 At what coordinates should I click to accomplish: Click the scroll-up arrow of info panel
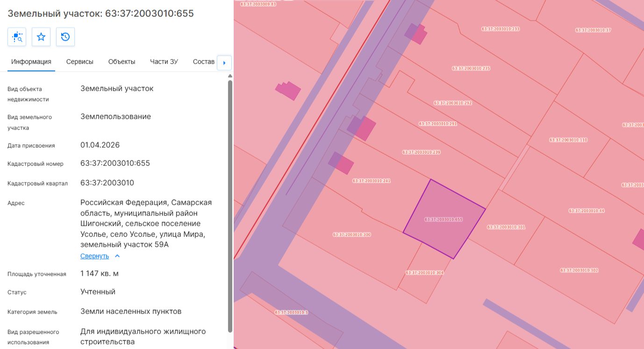229,76
